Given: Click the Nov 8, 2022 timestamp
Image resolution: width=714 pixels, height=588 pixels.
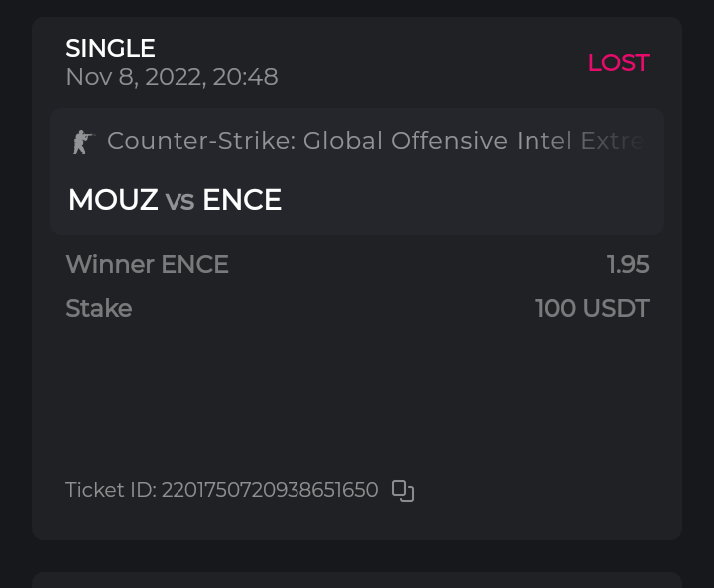Looking at the screenshot, I should [172, 77].
